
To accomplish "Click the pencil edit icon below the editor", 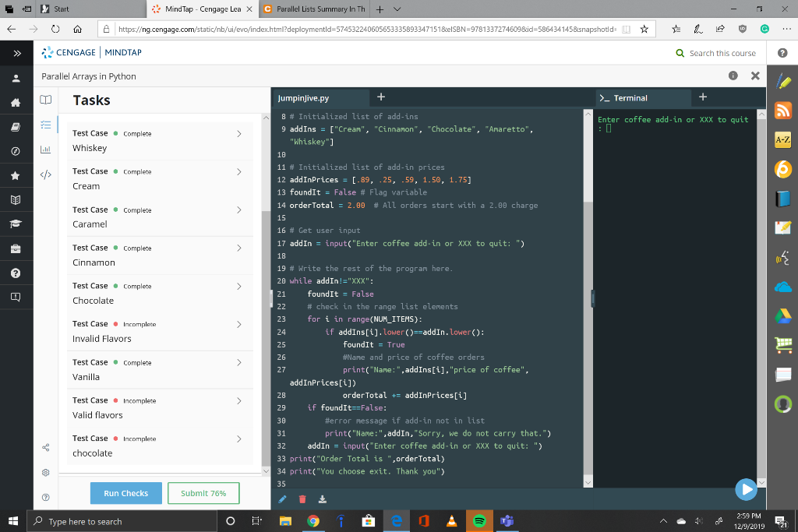I will coord(282,499).
